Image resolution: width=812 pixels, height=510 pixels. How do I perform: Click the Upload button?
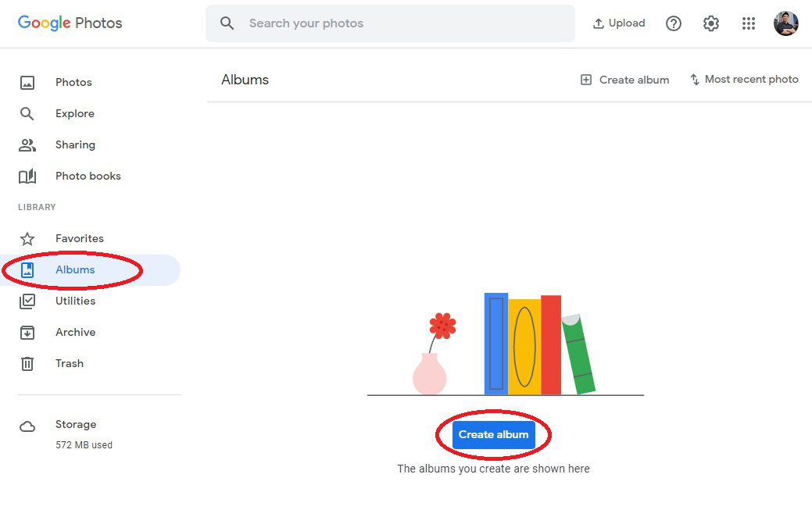[x=619, y=23]
